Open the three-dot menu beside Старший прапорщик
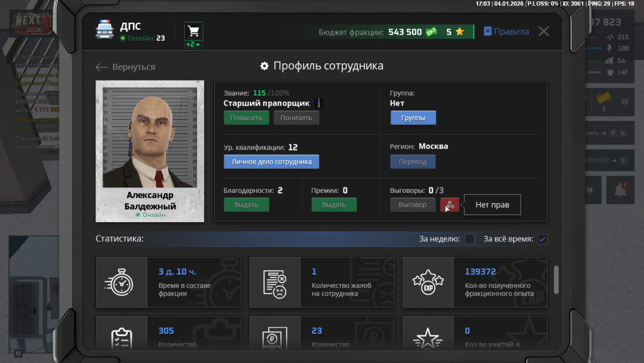644x363 pixels. coord(318,103)
